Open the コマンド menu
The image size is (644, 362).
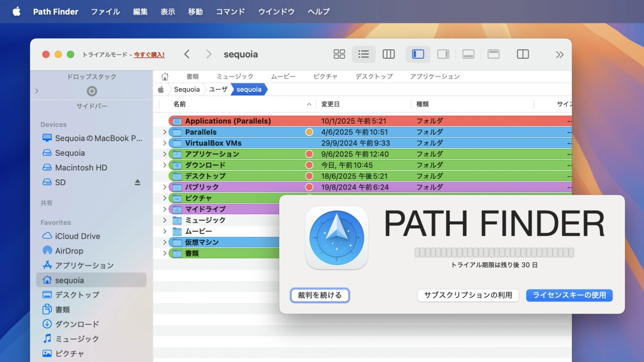point(230,12)
